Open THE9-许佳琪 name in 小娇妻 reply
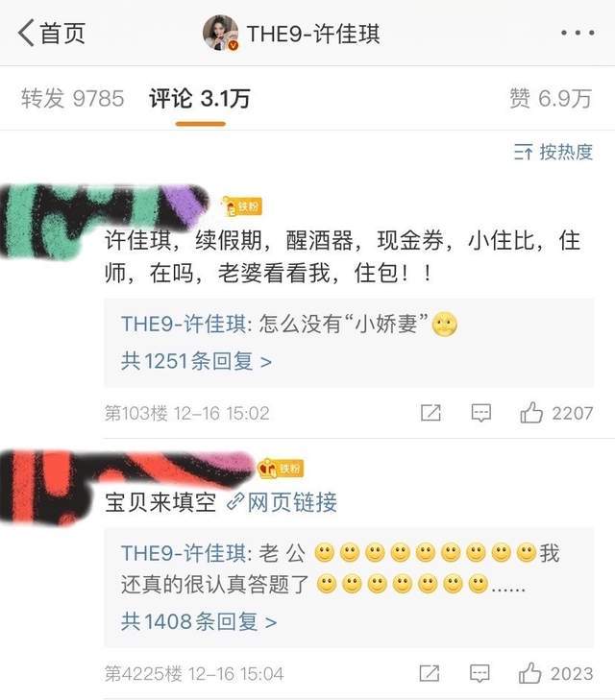Viewport: 615px width, 700px height. pyautogui.click(x=184, y=324)
